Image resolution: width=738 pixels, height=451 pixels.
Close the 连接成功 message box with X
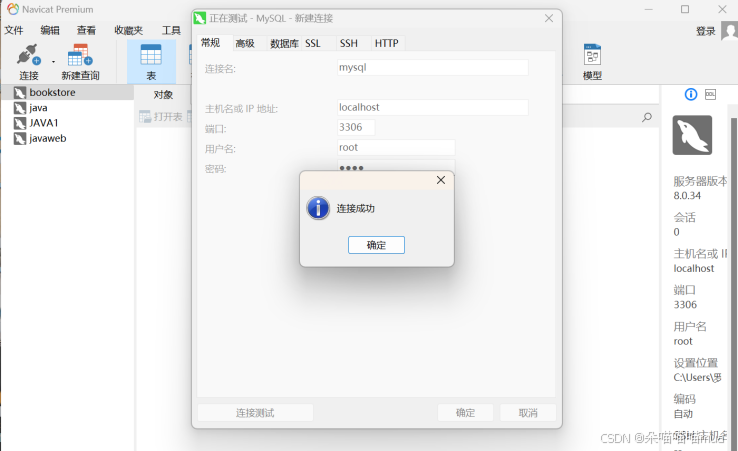[441, 180]
